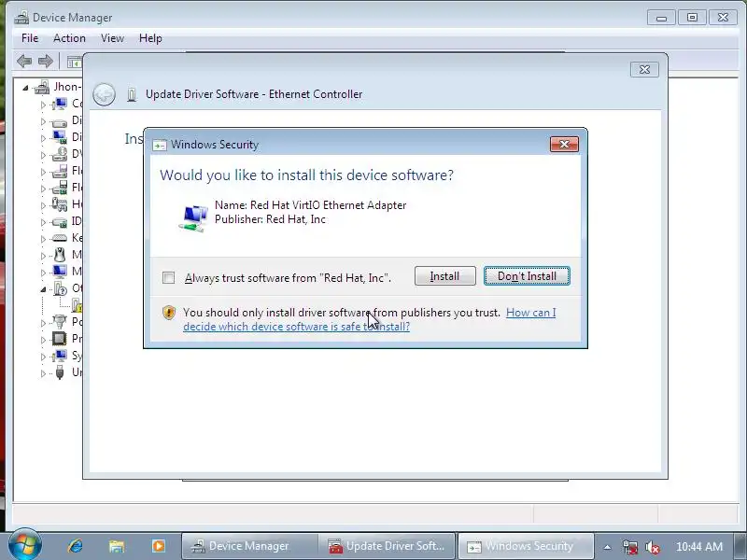
Task: Click the security shield warning icon
Action: [x=169, y=313]
